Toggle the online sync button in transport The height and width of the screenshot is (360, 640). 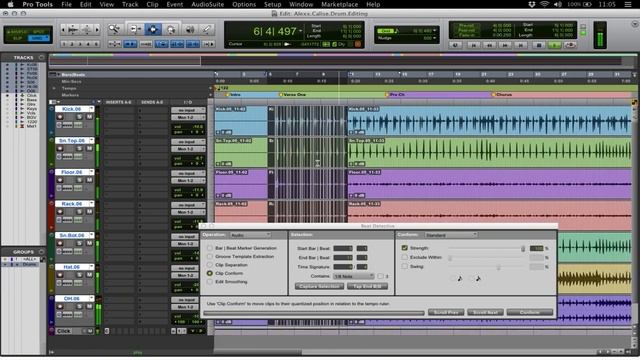456,45
